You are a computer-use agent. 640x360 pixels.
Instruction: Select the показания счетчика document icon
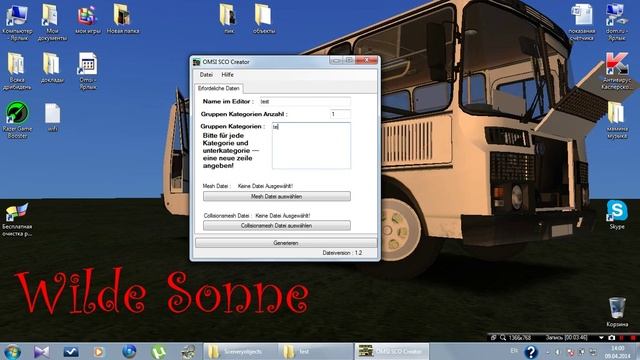tap(582, 22)
